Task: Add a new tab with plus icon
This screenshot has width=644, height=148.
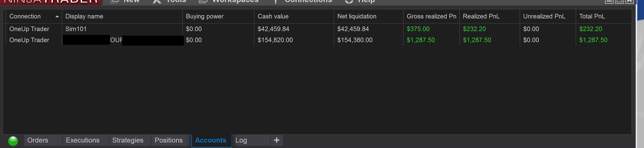Action: tap(277, 140)
